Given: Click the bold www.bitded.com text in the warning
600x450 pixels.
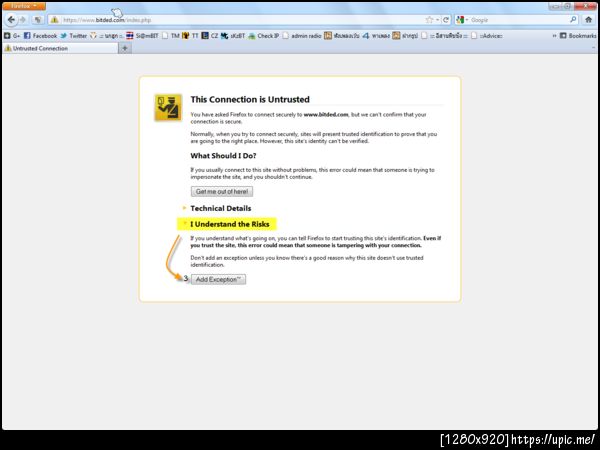Looking at the screenshot, I should click(326, 114).
